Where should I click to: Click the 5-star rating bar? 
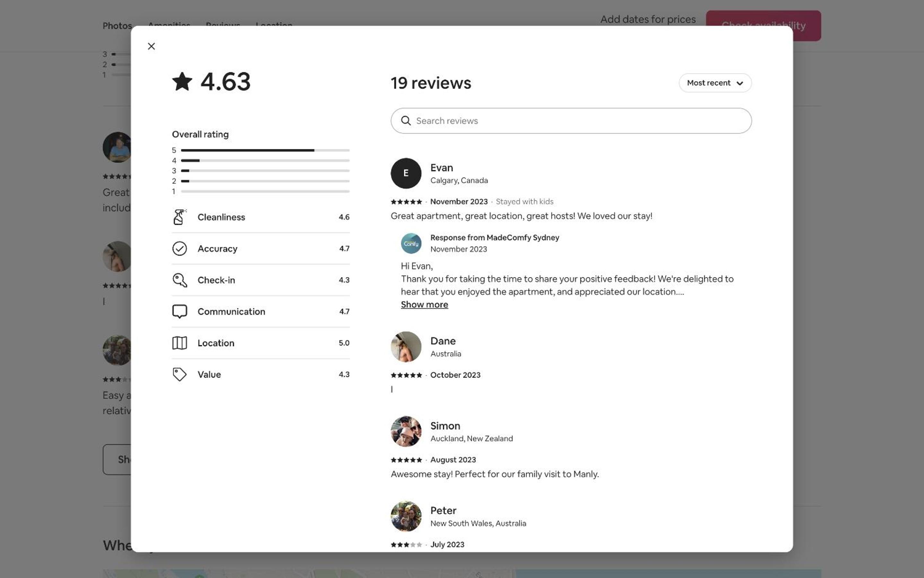tap(265, 150)
